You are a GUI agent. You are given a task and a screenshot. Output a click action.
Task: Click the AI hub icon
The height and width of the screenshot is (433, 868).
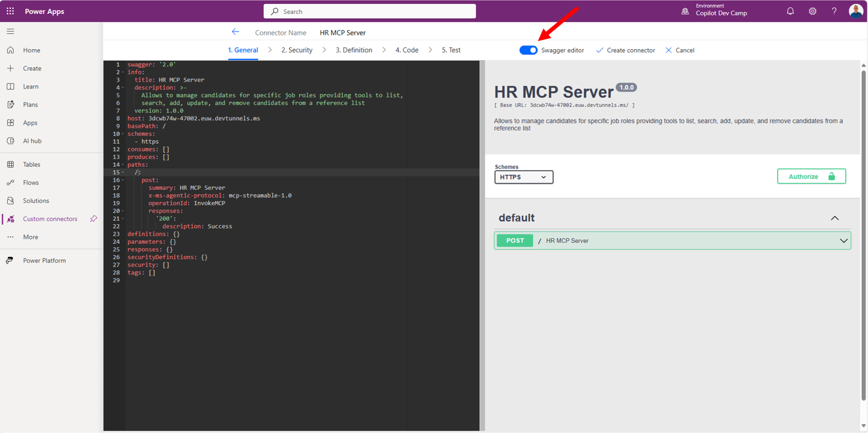point(10,141)
